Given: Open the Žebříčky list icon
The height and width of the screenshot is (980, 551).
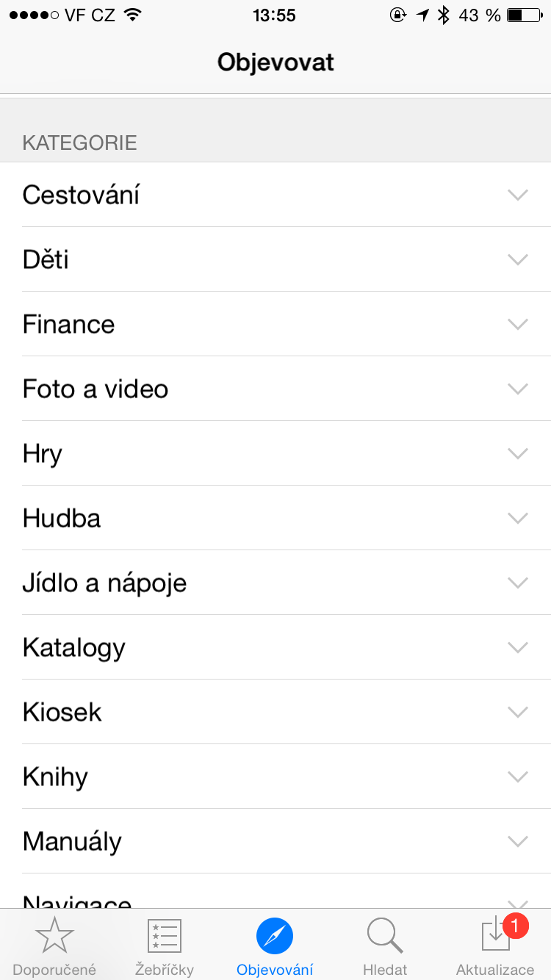Looking at the screenshot, I should pos(165,936).
